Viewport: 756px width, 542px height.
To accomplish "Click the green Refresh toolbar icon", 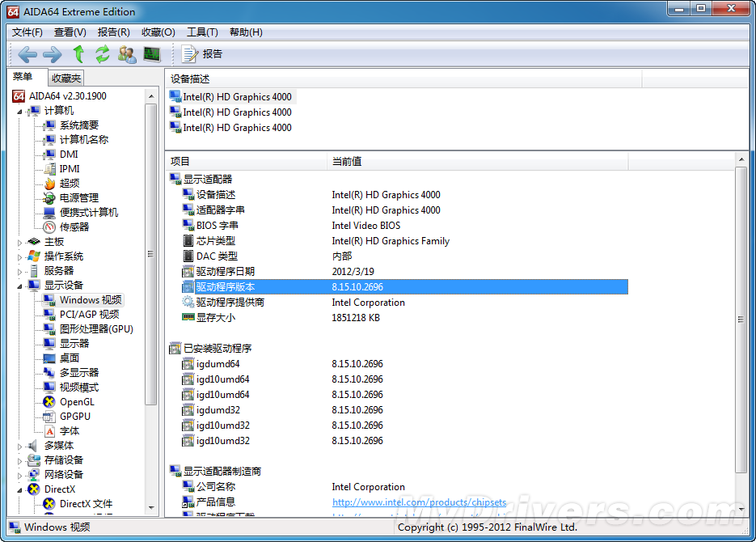I will coord(103,54).
